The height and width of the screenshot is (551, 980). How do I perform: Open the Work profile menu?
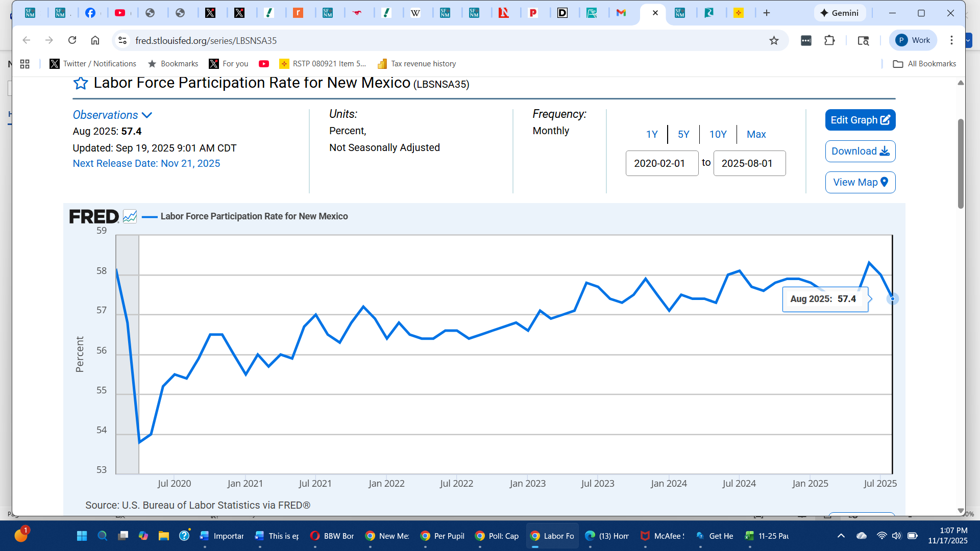point(913,40)
